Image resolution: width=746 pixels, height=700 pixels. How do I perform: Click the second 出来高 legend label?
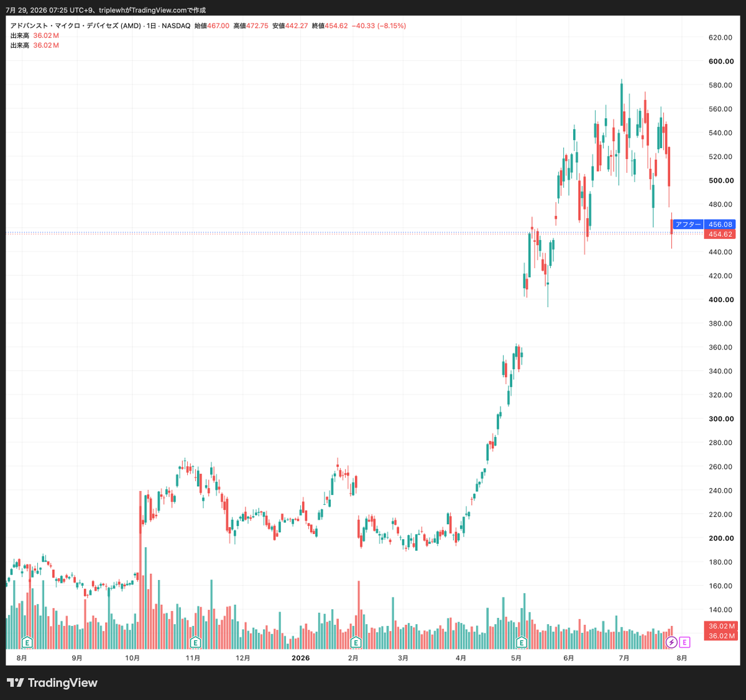click(x=20, y=45)
